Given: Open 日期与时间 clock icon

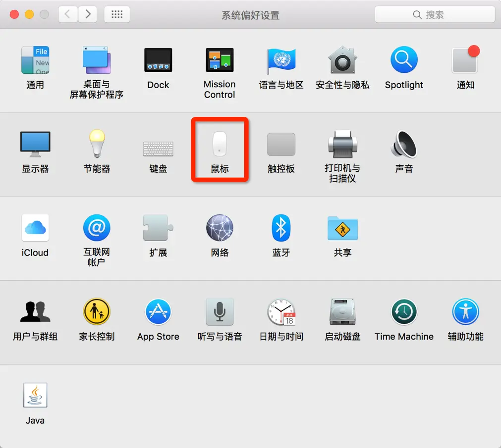Looking at the screenshot, I should tap(281, 312).
